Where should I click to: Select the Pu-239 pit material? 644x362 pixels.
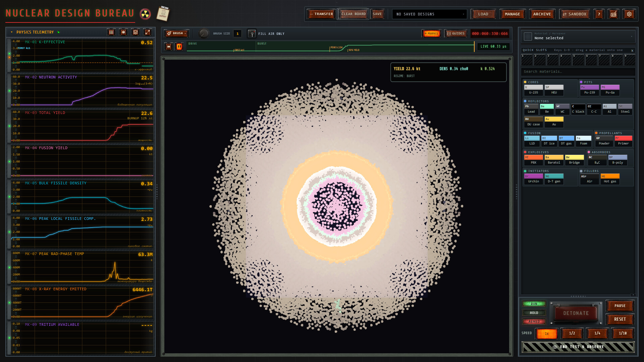[590, 90]
